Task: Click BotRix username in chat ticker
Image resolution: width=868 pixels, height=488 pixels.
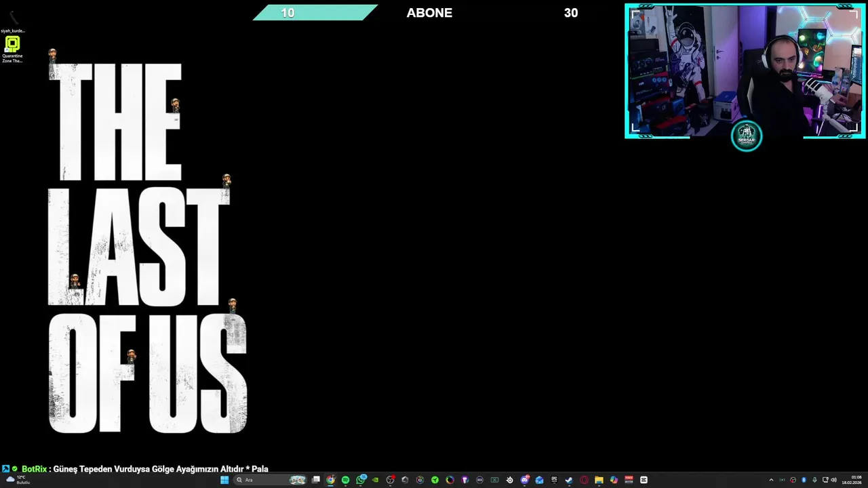Action: coord(34,469)
